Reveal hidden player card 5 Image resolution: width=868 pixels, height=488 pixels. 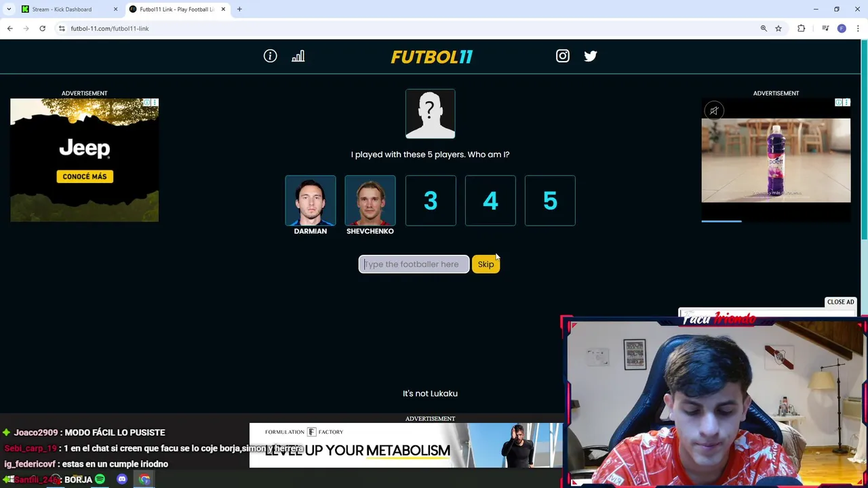(550, 201)
